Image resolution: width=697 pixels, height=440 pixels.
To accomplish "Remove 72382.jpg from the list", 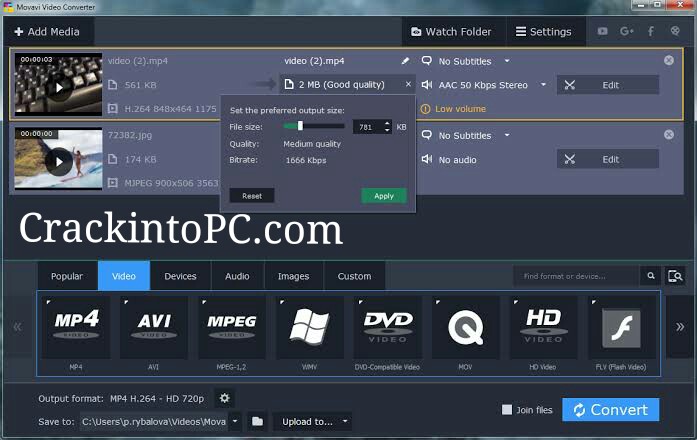I will tap(669, 135).
